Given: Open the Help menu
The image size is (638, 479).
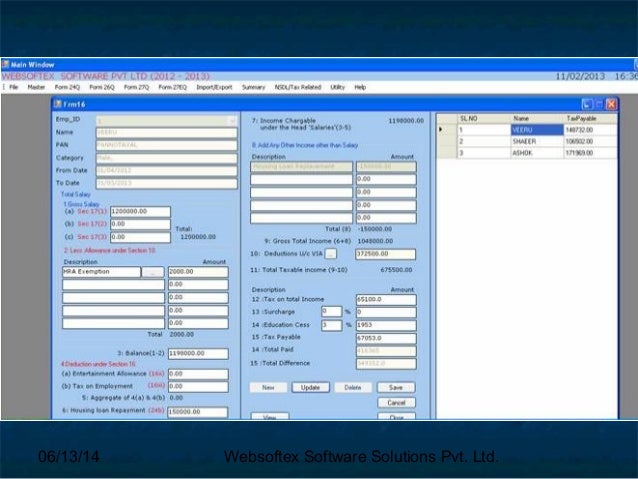Looking at the screenshot, I should point(360,87).
